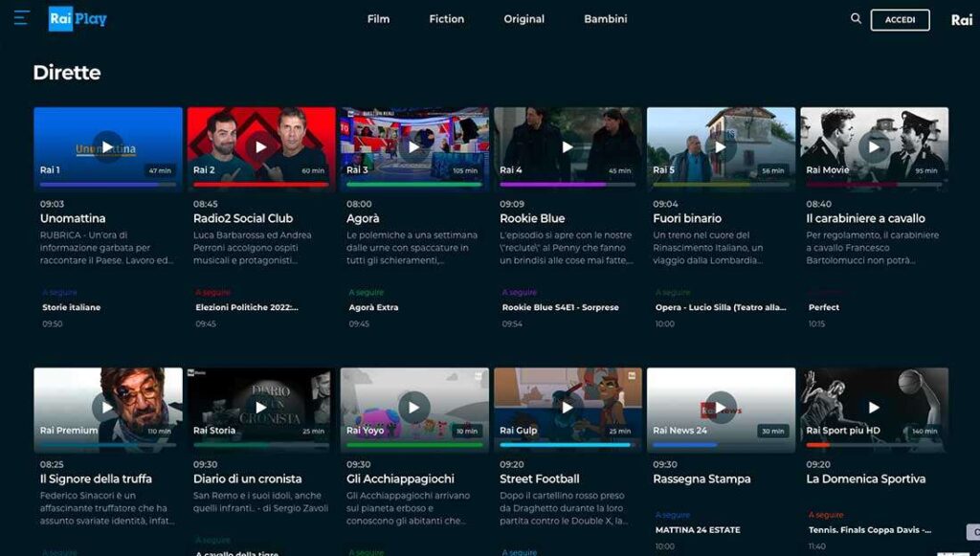Open the Bambini section
This screenshot has width=980, height=556.
(605, 19)
